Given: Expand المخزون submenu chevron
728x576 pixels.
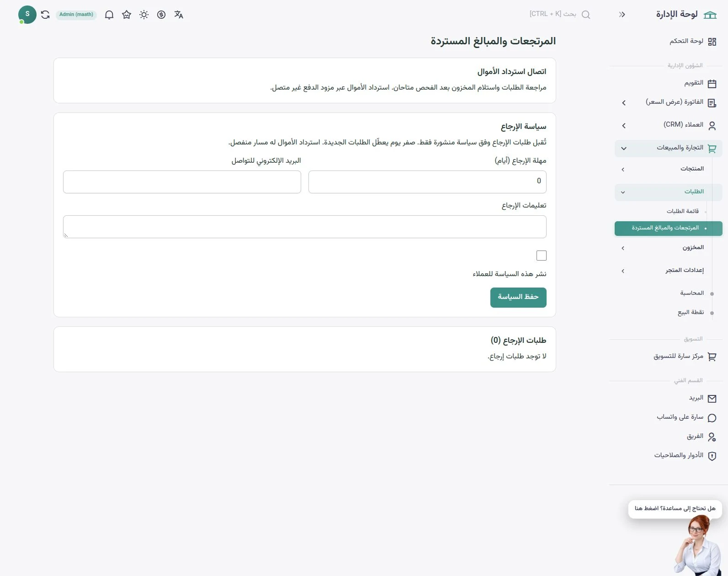Looking at the screenshot, I should coord(623,248).
